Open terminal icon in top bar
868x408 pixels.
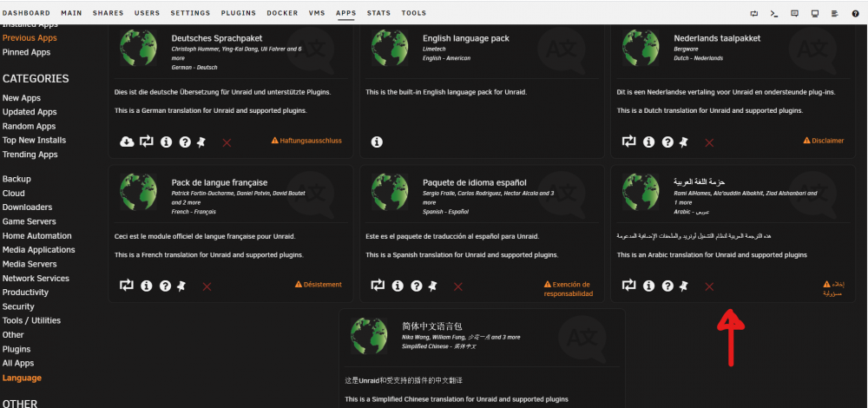(774, 14)
